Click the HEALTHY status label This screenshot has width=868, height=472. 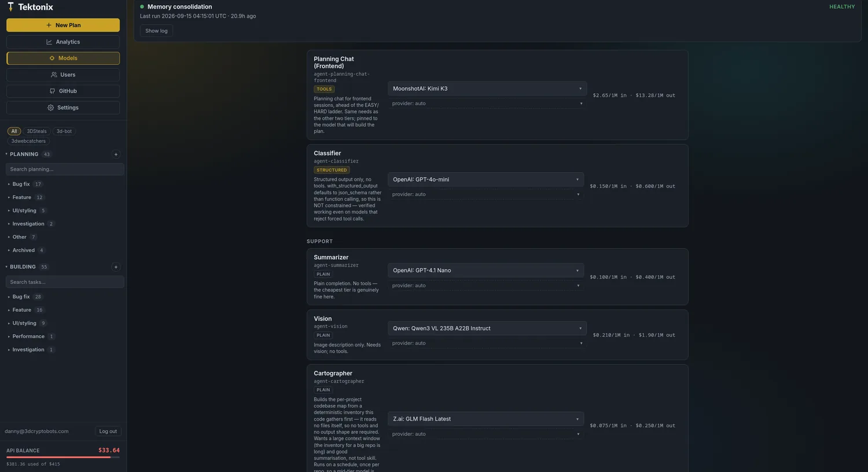[x=842, y=7]
